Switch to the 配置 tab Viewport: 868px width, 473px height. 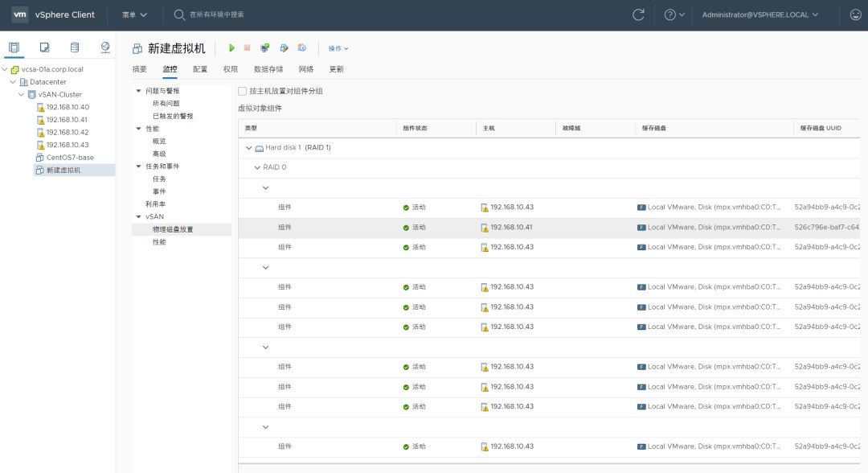200,69
